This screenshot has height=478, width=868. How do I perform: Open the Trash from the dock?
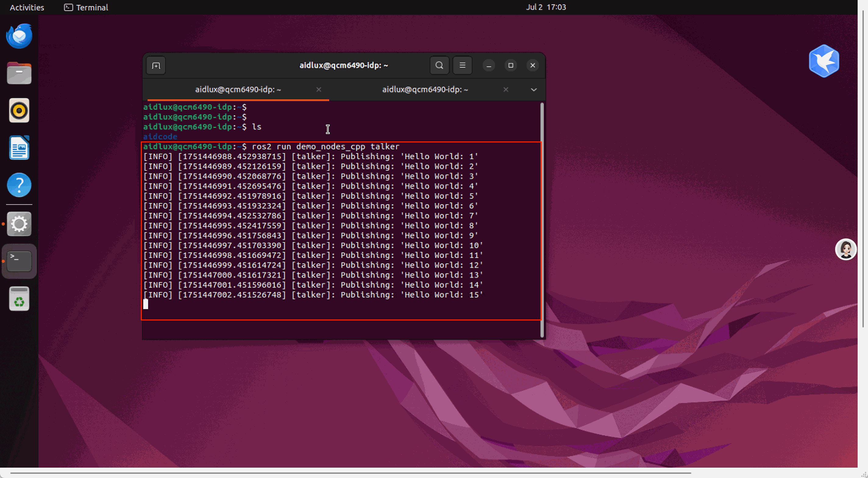pyautogui.click(x=19, y=299)
